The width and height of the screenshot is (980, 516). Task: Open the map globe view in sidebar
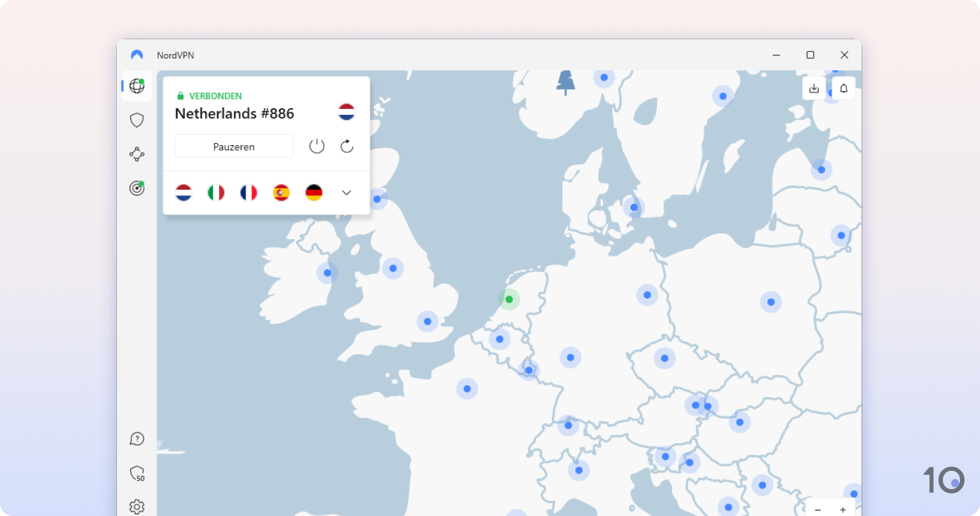(x=136, y=86)
